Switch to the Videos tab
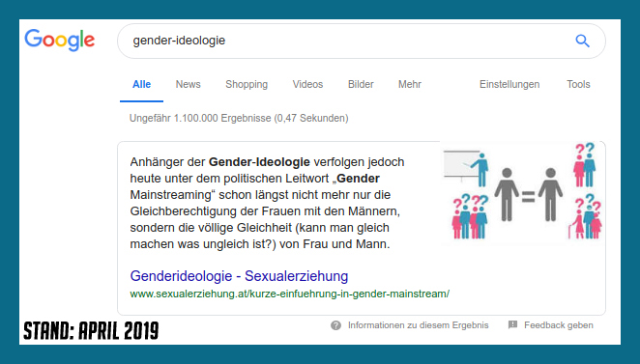 [307, 84]
